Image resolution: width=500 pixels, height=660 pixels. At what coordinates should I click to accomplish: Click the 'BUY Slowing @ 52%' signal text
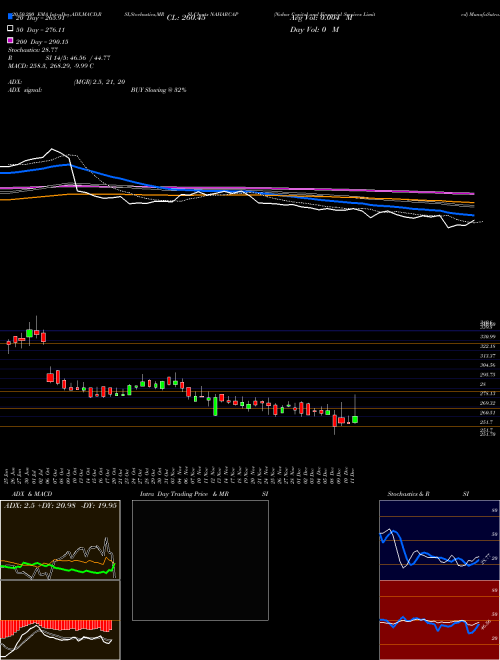coord(159,90)
